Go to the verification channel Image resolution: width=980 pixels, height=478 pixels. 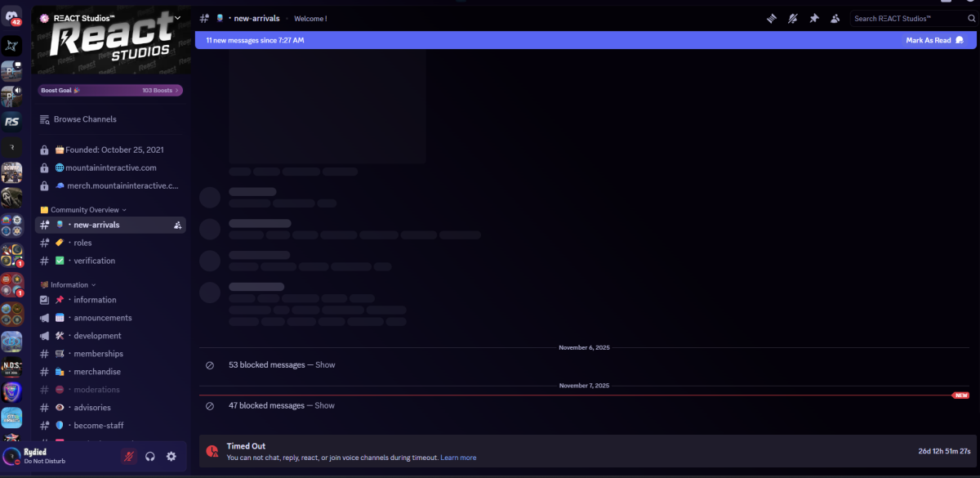(x=94, y=261)
